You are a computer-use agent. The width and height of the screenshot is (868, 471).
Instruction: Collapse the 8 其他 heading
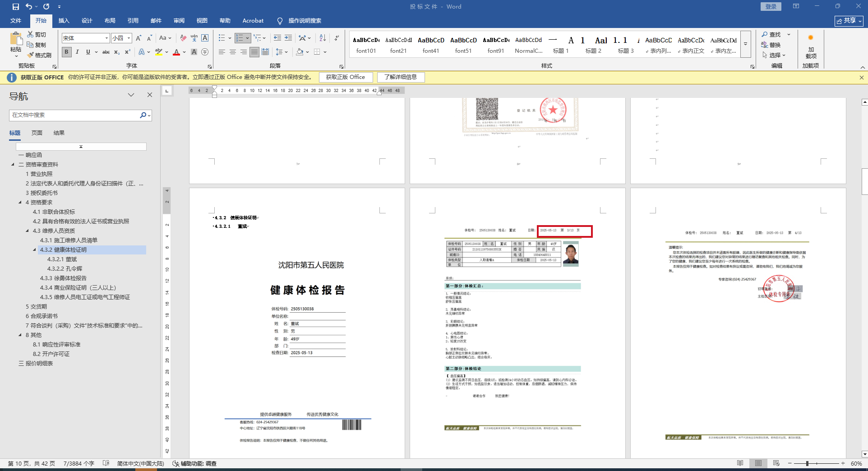pyautogui.click(x=20, y=335)
